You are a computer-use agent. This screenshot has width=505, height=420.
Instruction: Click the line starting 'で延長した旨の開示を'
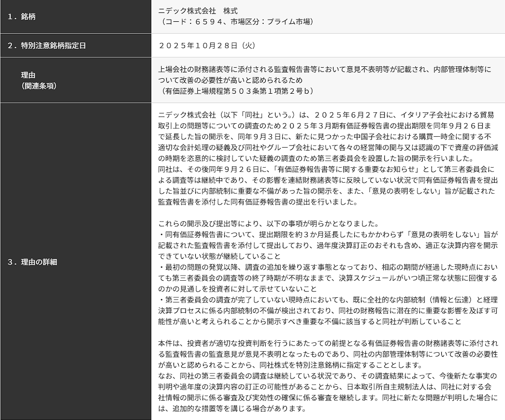pyautogui.click(x=325, y=137)
